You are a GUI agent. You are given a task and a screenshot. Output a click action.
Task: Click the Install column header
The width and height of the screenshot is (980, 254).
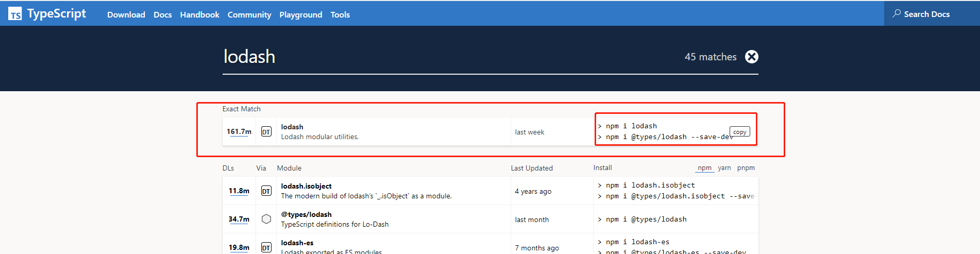(602, 167)
